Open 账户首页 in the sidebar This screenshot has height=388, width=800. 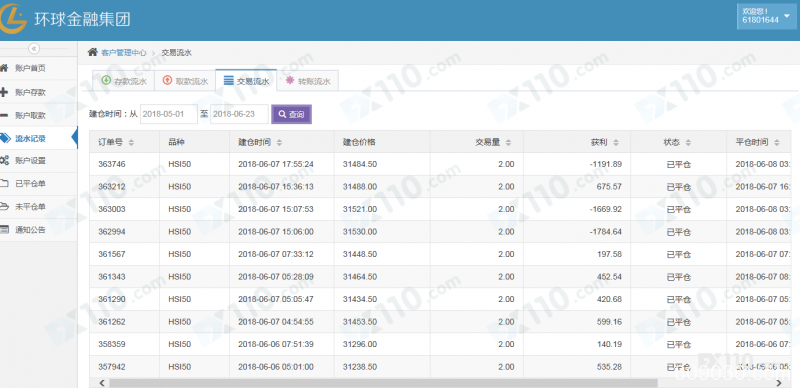coord(38,68)
